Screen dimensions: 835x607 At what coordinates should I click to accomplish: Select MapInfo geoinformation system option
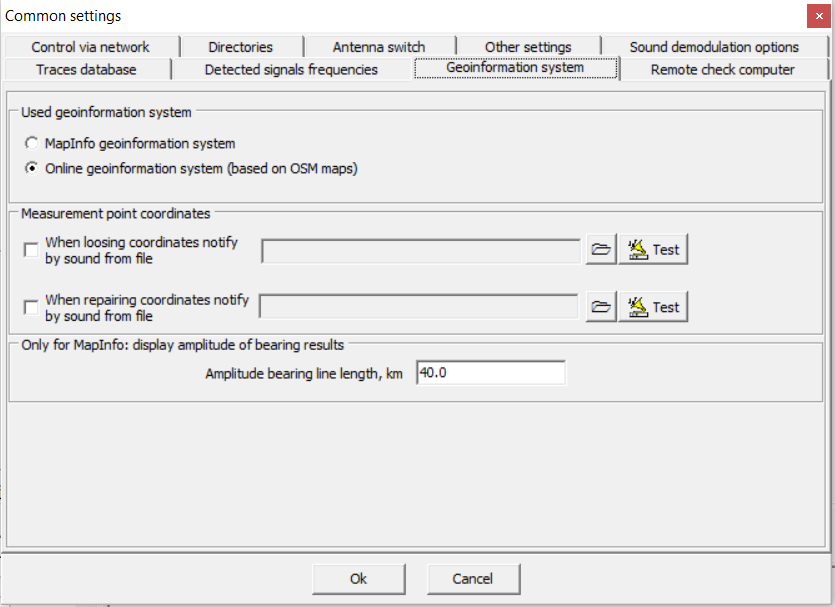click(x=32, y=144)
